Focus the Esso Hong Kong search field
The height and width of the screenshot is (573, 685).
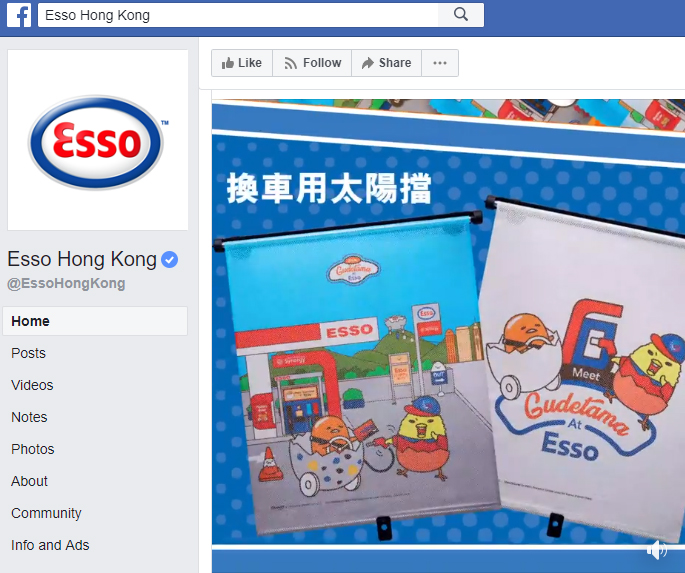click(238, 15)
